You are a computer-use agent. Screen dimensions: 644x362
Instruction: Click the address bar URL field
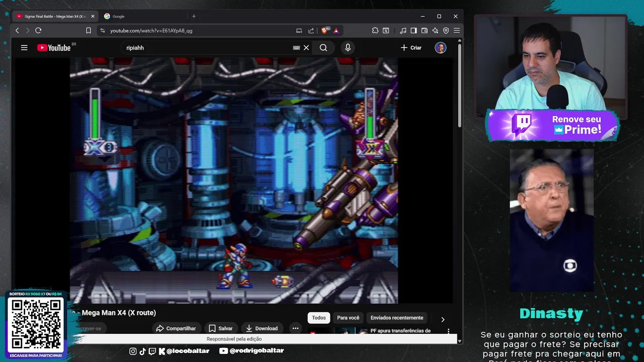coord(196,31)
